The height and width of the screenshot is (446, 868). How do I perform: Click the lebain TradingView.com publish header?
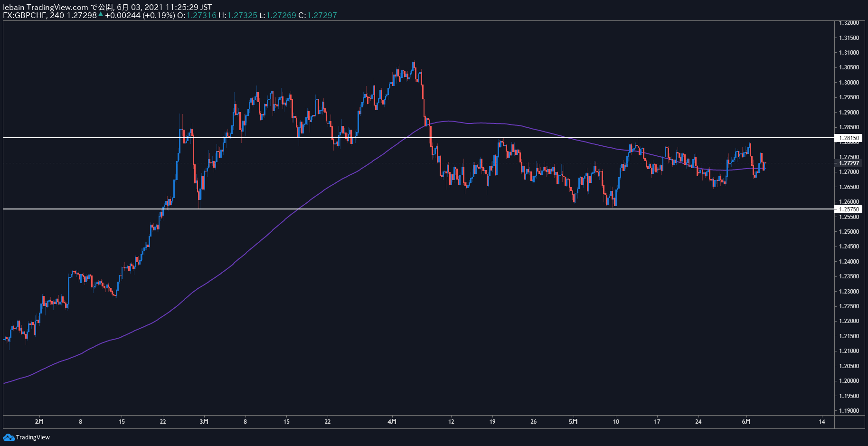(x=108, y=7)
